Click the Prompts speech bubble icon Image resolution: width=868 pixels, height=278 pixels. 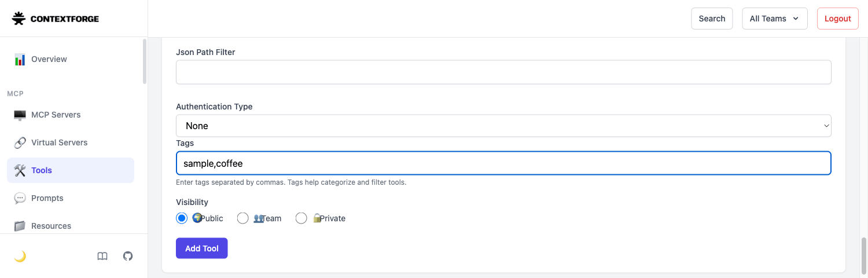click(x=20, y=198)
